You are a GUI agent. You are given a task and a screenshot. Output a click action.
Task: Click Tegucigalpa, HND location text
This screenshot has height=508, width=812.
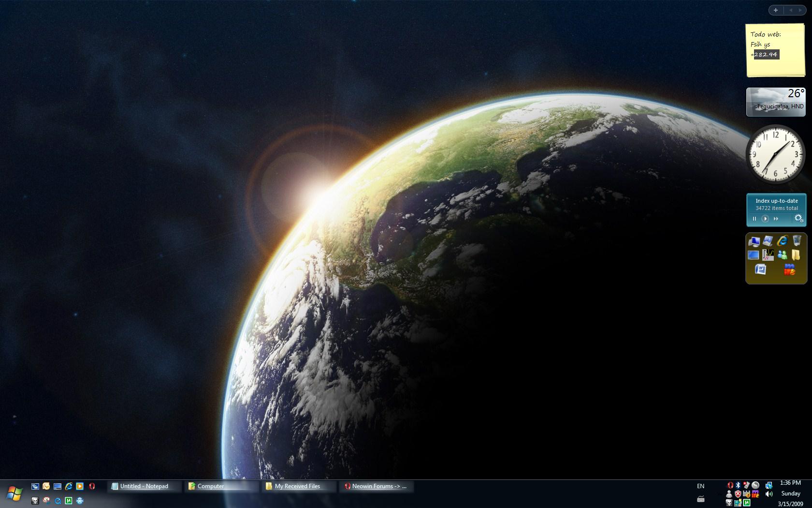tap(781, 106)
